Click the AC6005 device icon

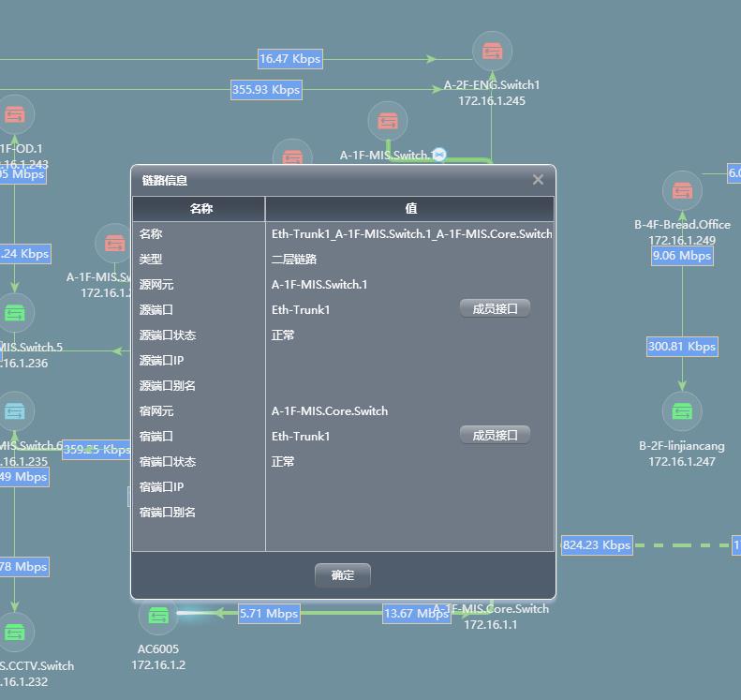click(x=158, y=616)
